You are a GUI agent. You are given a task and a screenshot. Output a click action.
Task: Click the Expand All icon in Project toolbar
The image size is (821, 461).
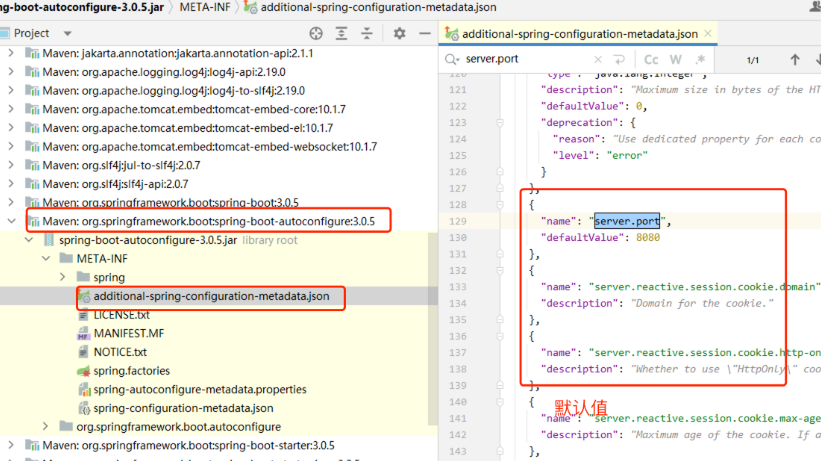tap(341, 34)
